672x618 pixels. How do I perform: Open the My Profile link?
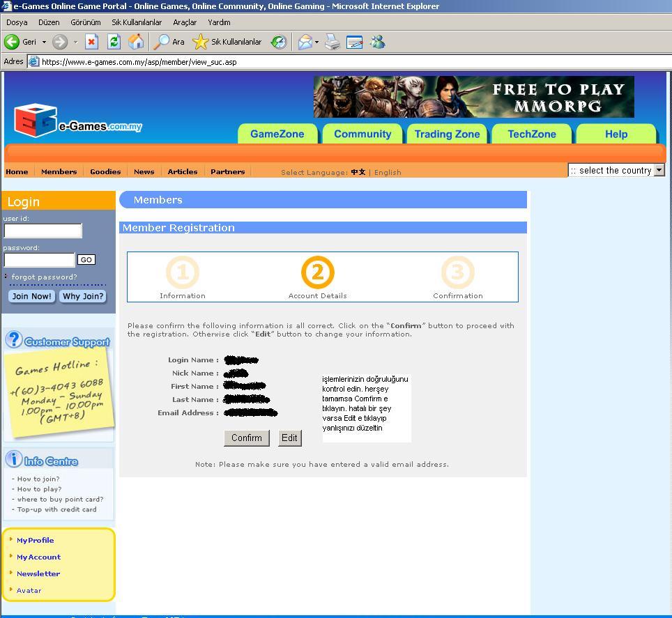(35, 540)
